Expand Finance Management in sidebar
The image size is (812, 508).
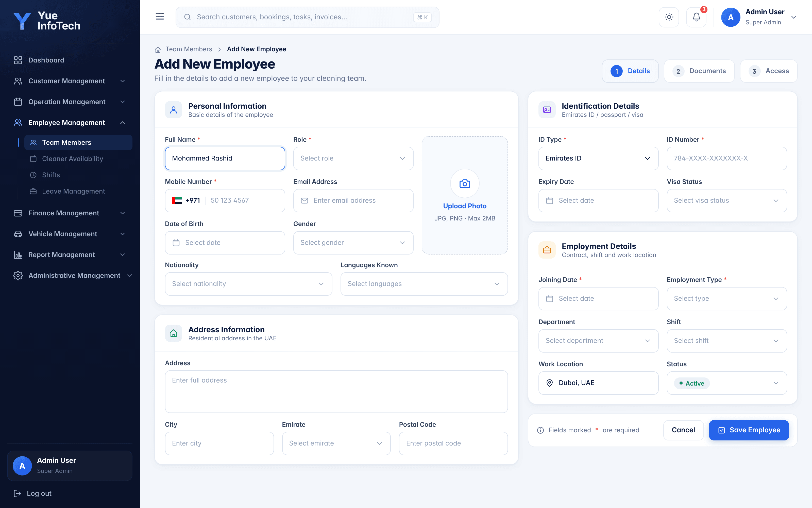(70, 213)
